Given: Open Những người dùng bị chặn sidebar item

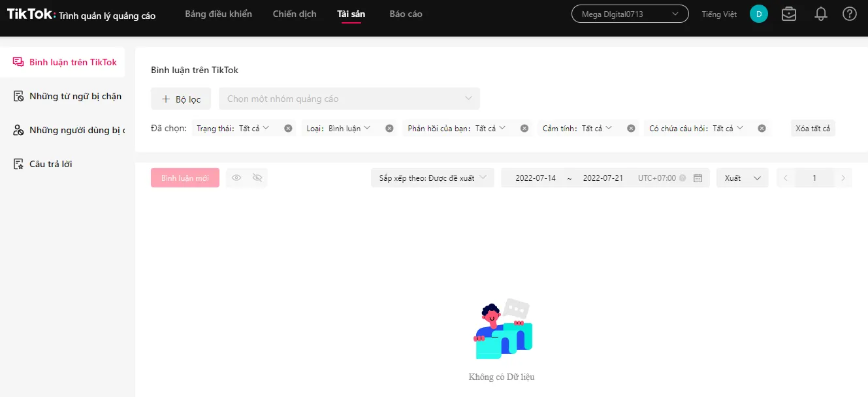Looking at the screenshot, I should point(63,130).
